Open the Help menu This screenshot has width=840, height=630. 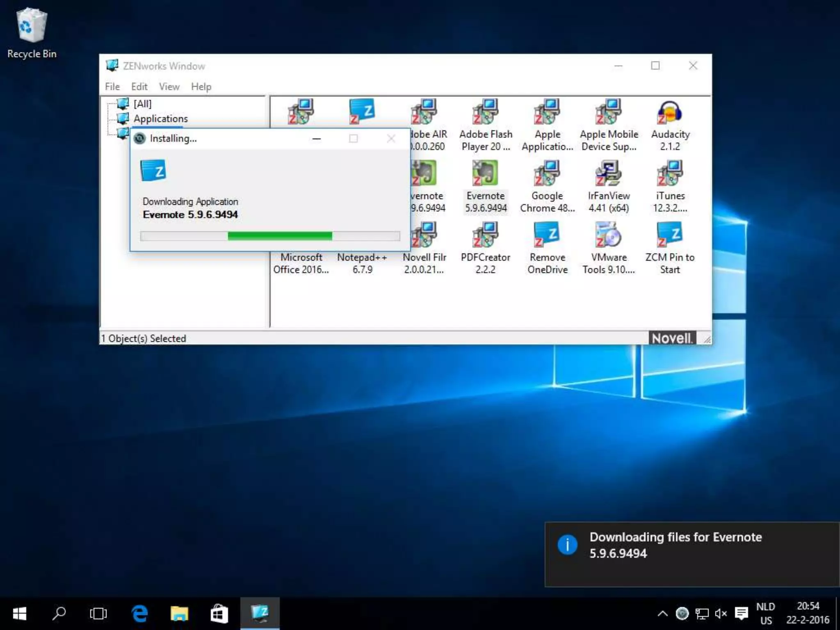pos(201,87)
